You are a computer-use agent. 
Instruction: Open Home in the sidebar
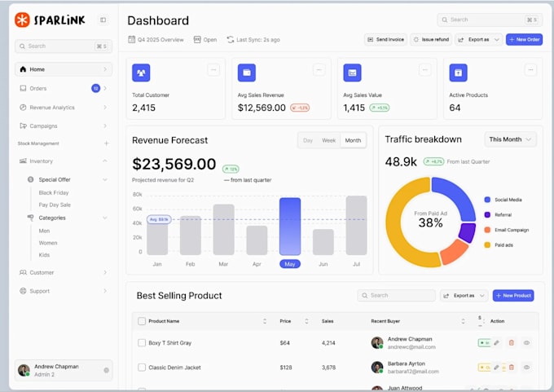(x=64, y=69)
